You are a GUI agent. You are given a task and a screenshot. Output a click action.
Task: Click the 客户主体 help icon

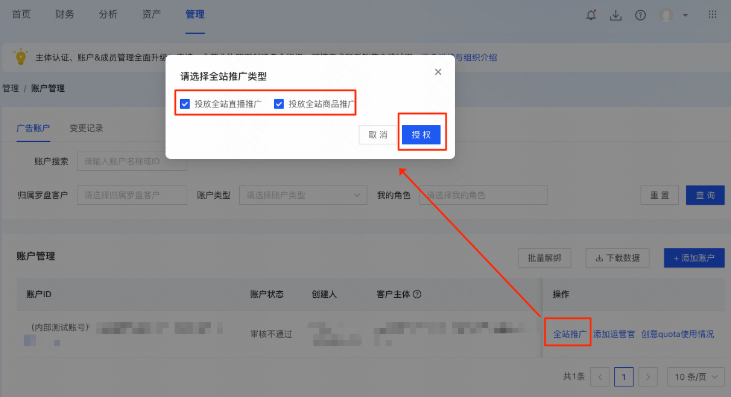pyautogui.click(x=417, y=294)
